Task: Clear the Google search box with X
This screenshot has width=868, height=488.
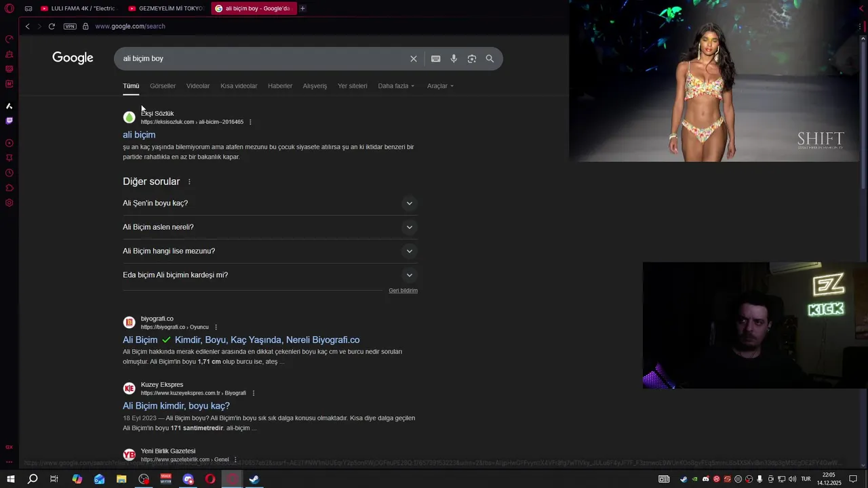Action: tap(414, 59)
